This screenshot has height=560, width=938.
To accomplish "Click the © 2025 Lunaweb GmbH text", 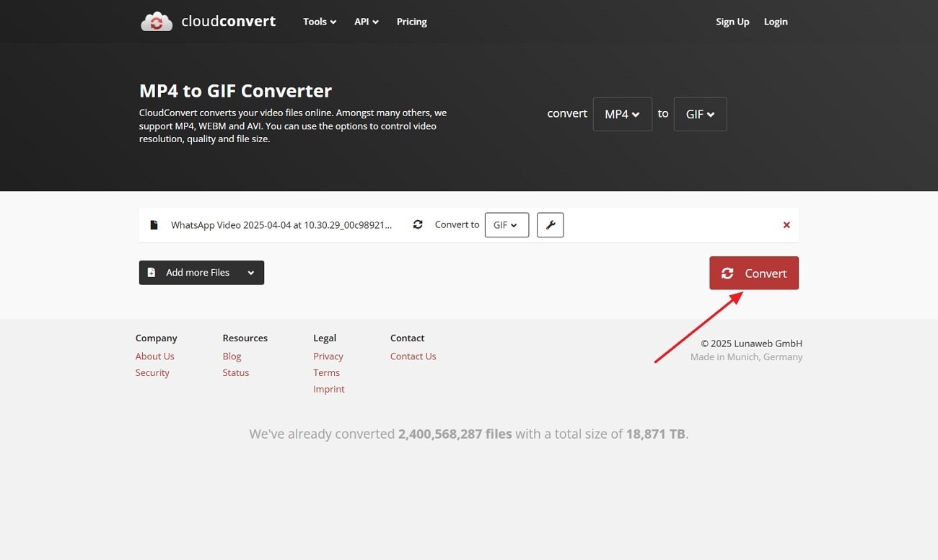I will click(x=752, y=344).
